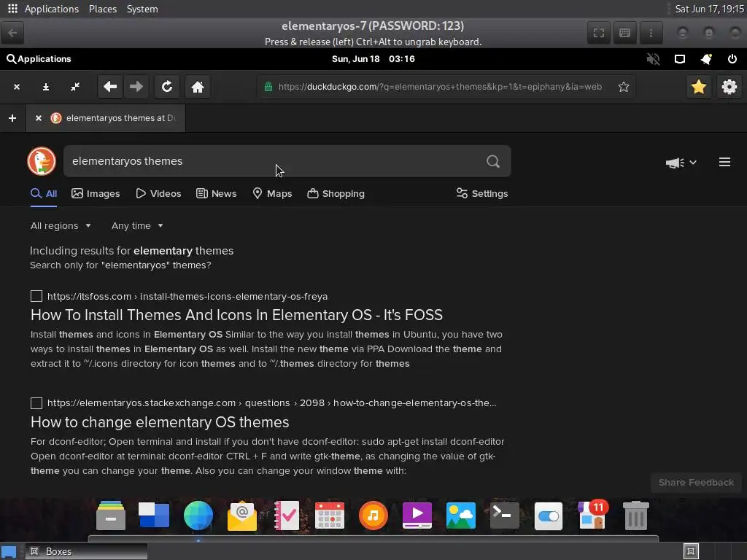The image size is (747, 560).
Task: Open Videos player from the dock
Action: [417, 516]
